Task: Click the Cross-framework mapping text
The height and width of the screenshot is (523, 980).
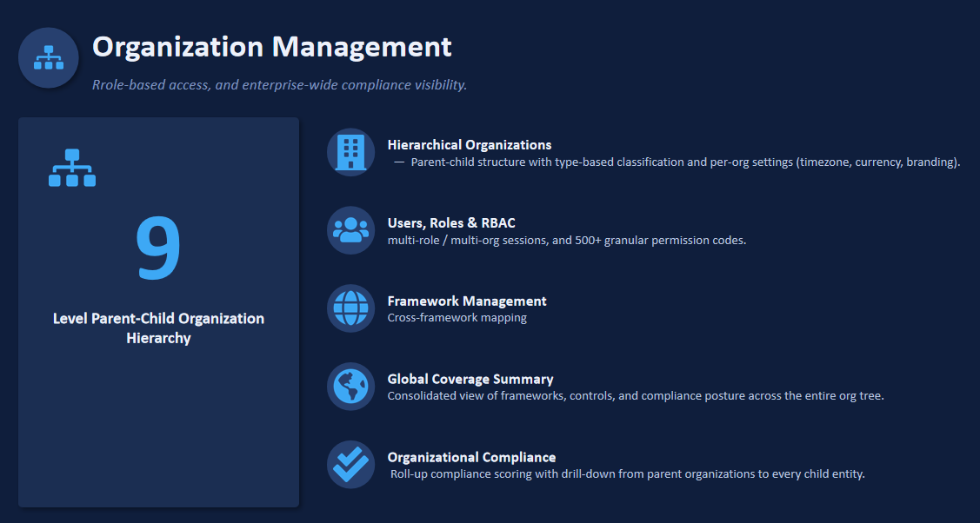Action: [457, 318]
